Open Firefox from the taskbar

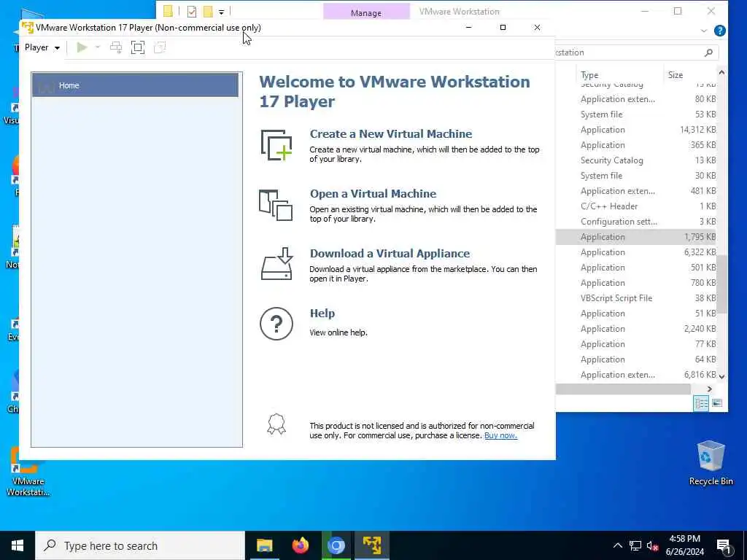300,545
